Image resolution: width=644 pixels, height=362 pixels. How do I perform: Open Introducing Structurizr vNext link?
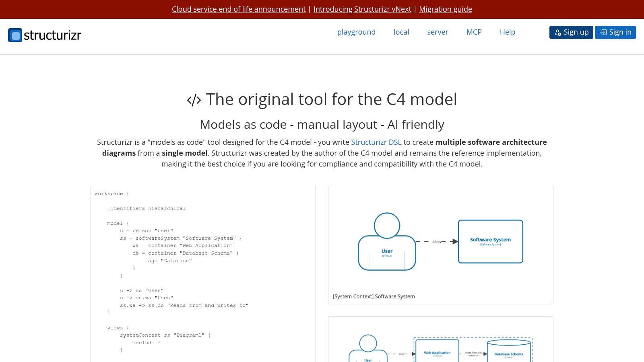point(362,9)
